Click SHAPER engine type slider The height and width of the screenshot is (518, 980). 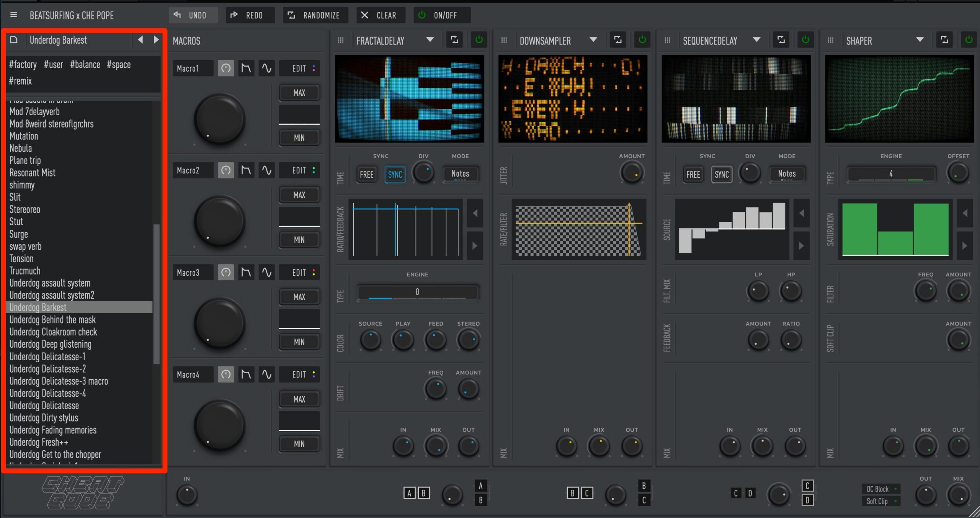891,174
